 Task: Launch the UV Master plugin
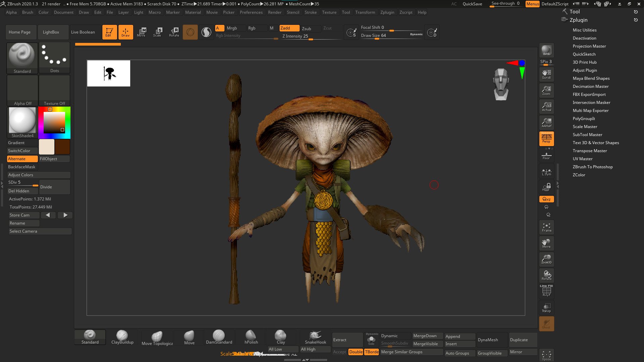point(583,159)
